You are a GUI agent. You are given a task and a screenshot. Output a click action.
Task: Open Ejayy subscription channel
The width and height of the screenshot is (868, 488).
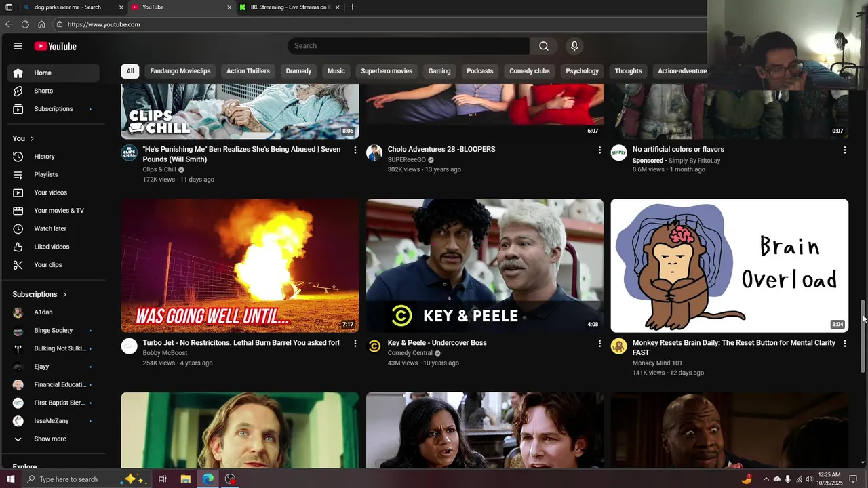[x=52, y=367]
